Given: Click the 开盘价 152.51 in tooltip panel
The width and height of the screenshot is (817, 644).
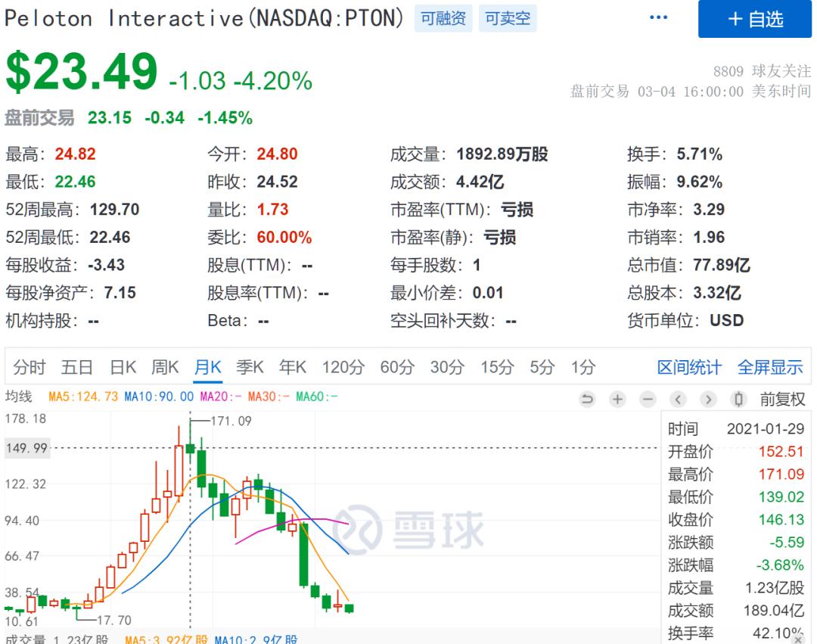Looking at the screenshot, I should tap(736, 451).
